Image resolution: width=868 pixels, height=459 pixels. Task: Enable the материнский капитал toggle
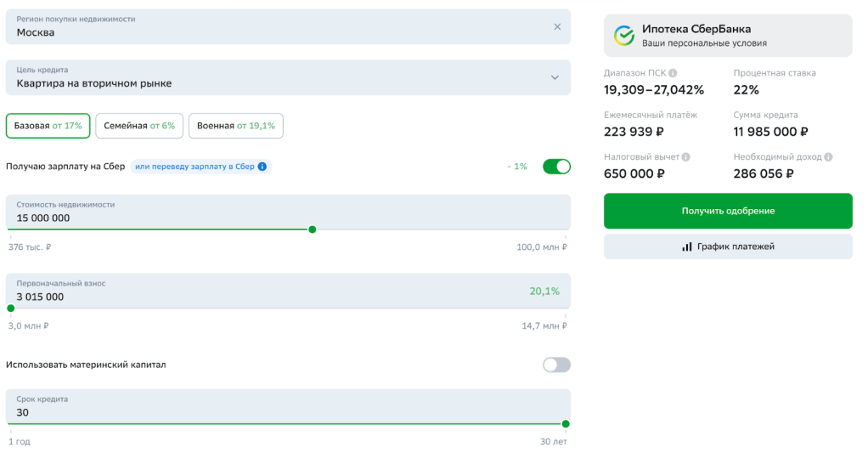(x=556, y=365)
